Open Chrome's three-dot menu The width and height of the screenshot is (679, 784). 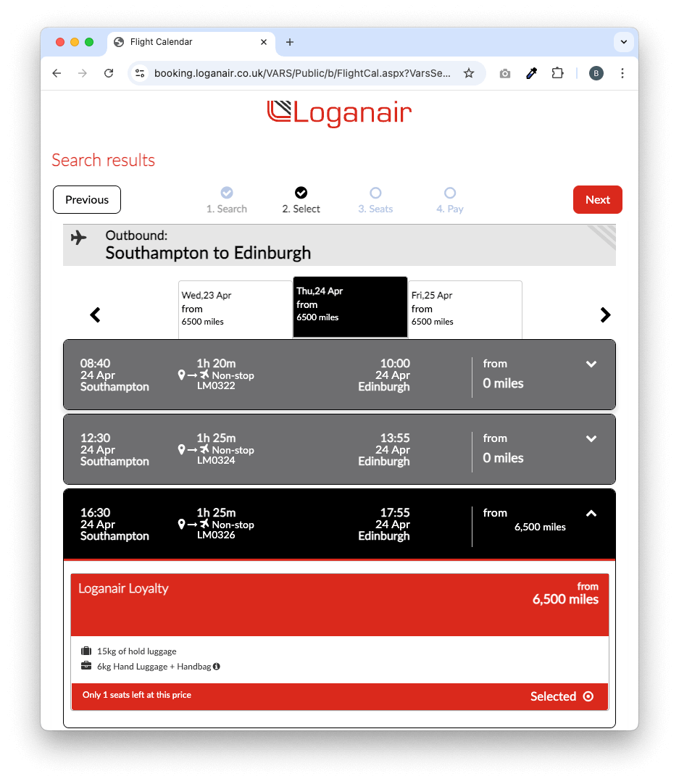click(622, 73)
